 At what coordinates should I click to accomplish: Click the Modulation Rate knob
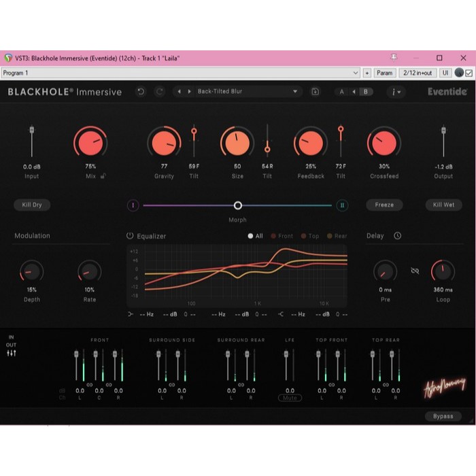[x=89, y=271]
